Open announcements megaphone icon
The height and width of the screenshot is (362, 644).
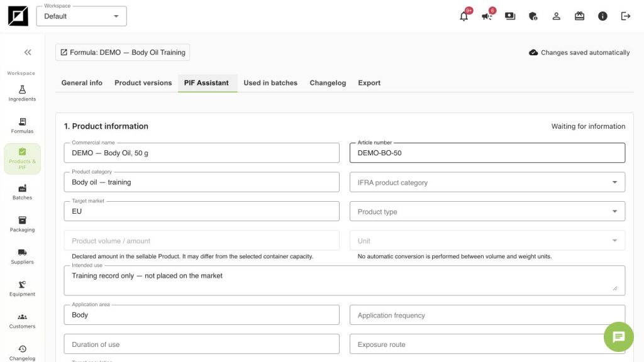click(x=487, y=16)
